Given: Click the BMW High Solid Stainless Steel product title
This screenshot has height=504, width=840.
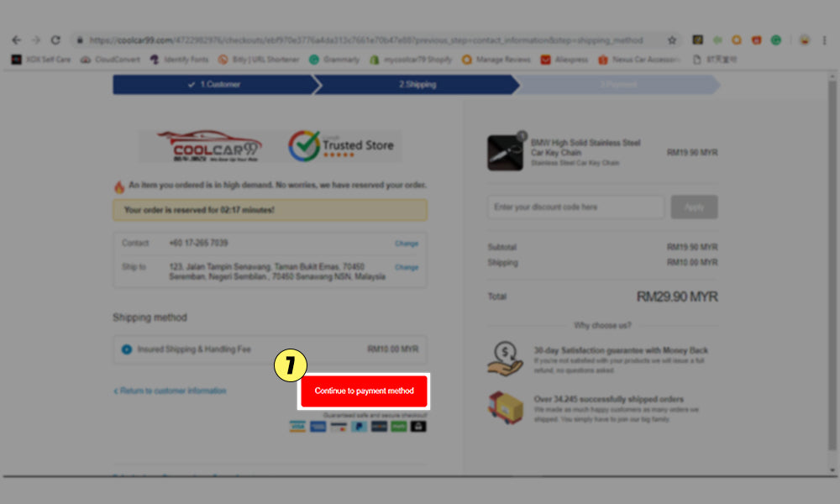Looking at the screenshot, I should click(x=585, y=148).
